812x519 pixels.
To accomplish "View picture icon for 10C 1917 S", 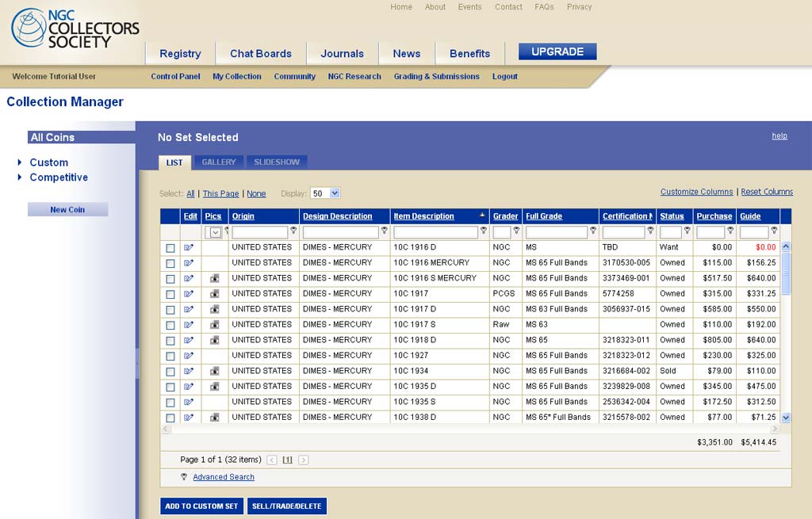I will click(214, 325).
